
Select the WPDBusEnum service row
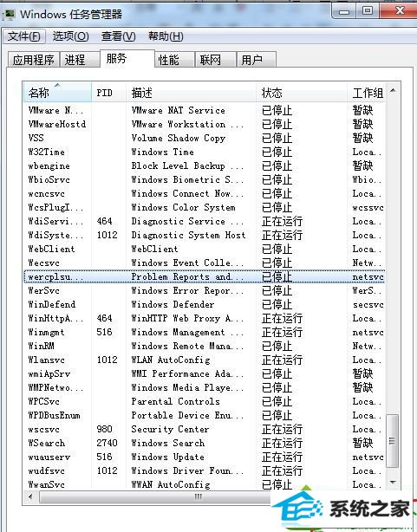click(x=205, y=416)
